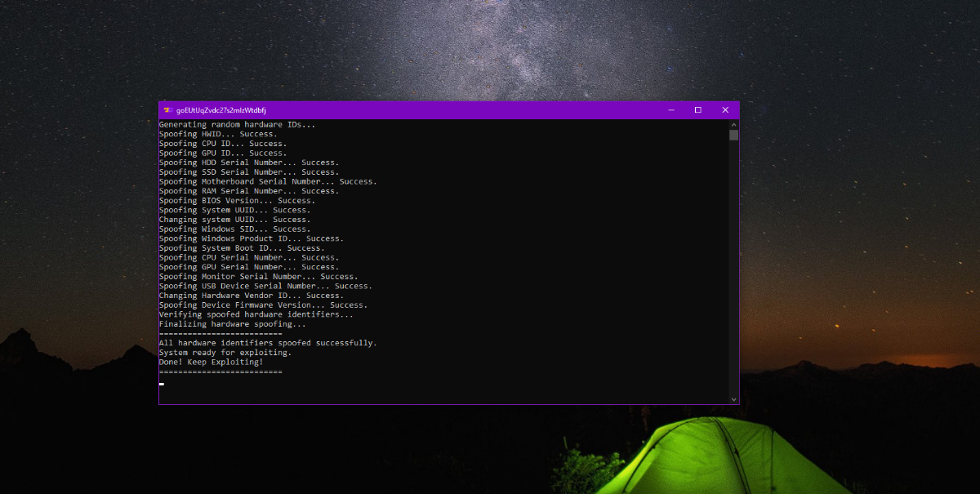
Task: Click the "Done! Keep Exploiting!" line
Action: point(212,362)
